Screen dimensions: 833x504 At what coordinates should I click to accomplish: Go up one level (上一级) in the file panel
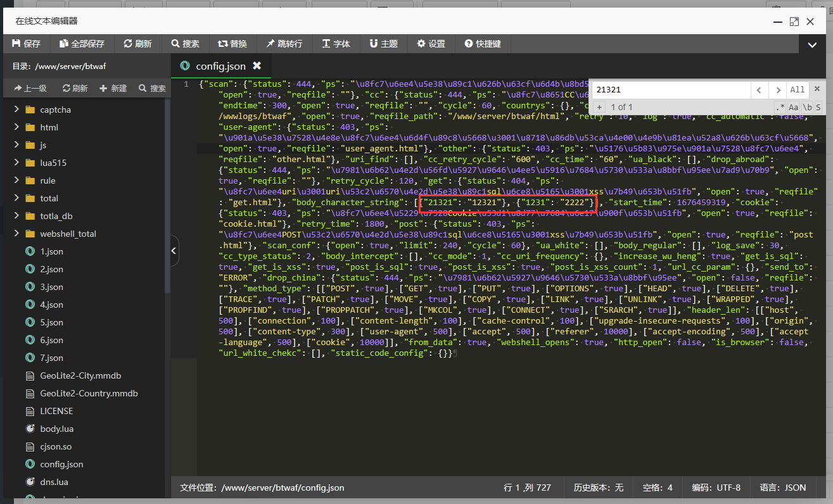(x=30, y=89)
